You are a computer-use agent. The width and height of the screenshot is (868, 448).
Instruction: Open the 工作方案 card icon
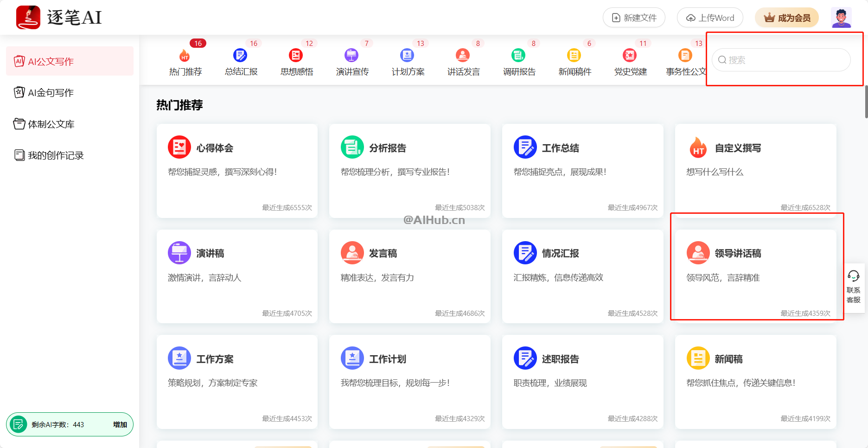[x=179, y=358]
